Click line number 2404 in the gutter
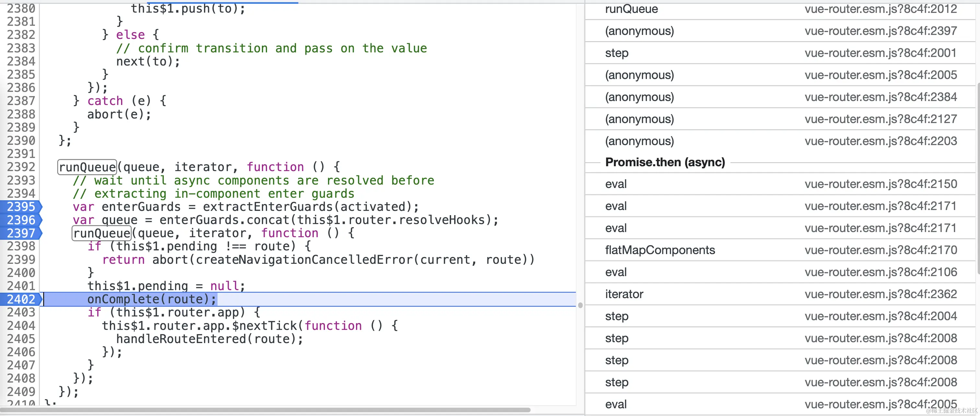 21,326
